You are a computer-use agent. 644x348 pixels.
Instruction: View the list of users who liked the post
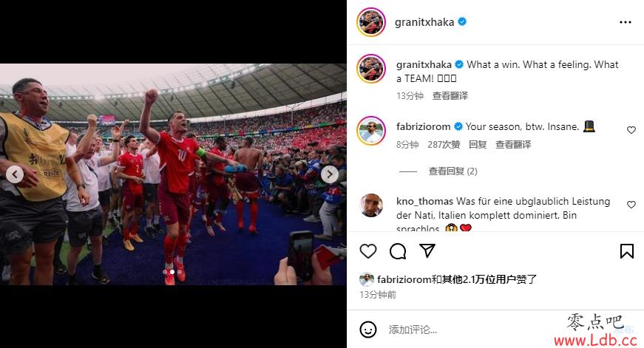click(x=457, y=279)
